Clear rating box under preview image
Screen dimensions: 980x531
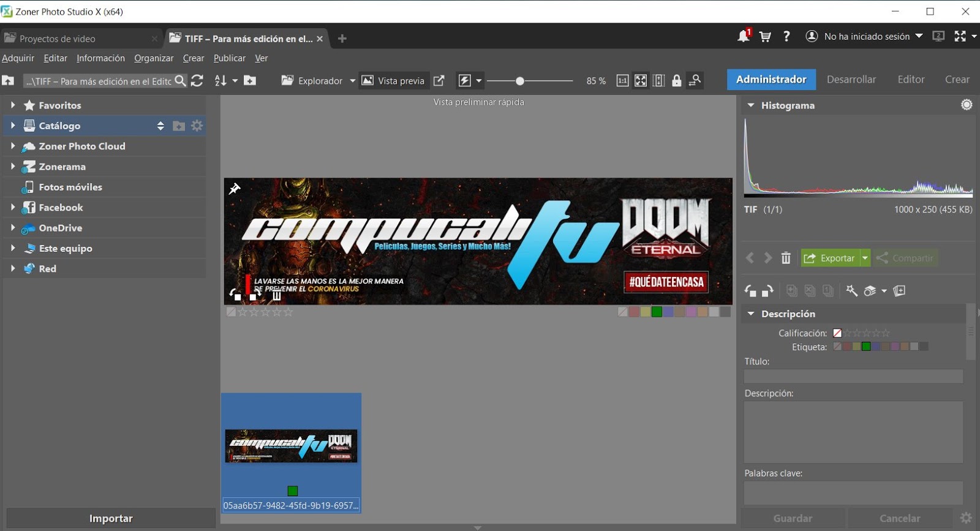click(x=231, y=312)
